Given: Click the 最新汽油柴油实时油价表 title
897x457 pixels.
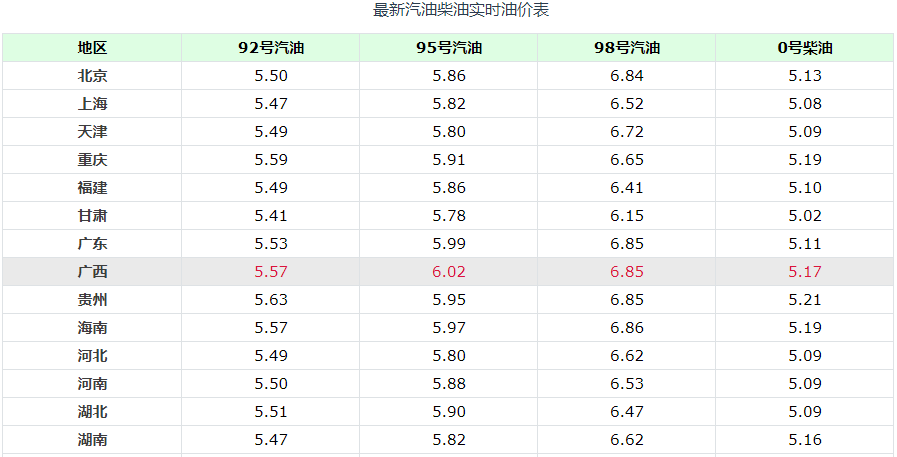Looking at the screenshot, I should pos(461,10).
